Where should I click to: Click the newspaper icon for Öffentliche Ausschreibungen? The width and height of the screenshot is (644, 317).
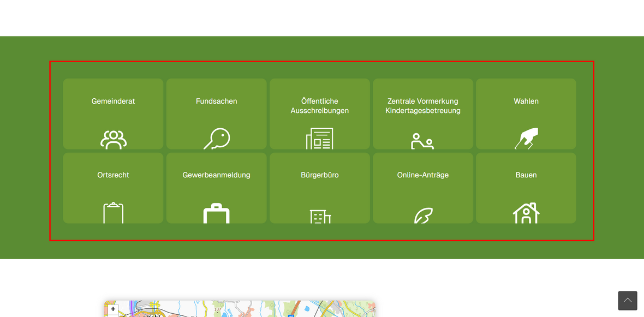[319, 139]
